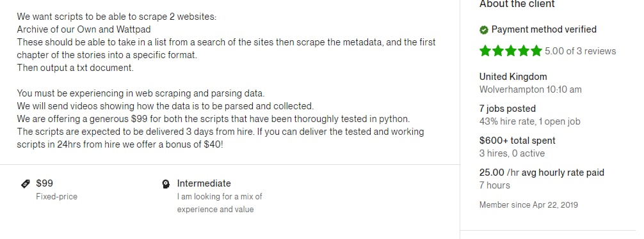The height and width of the screenshot is (239, 644).
Task: Click the fourth green rating star
Action: click(523, 51)
